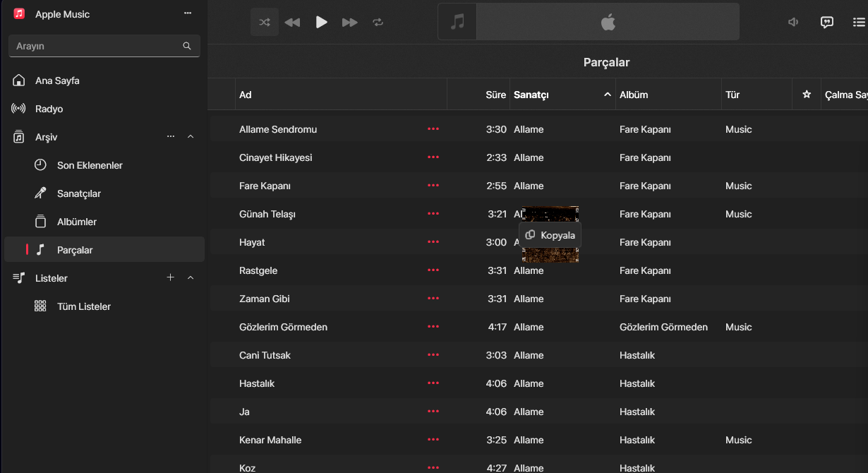Viewport: 868px width, 473px height.
Task: Open the Ana Sayfa page
Action: (x=57, y=80)
